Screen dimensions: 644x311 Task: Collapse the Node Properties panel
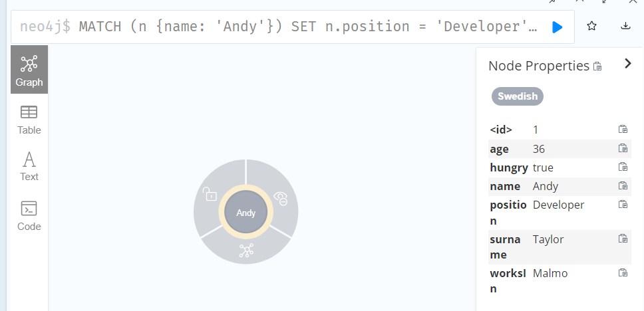click(627, 64)
